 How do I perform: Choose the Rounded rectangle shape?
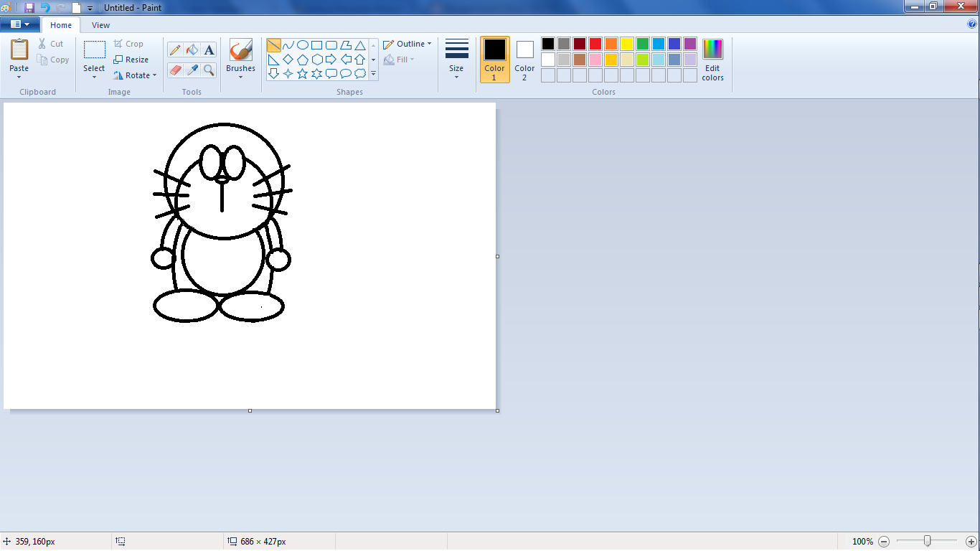[x=331, y=45]
